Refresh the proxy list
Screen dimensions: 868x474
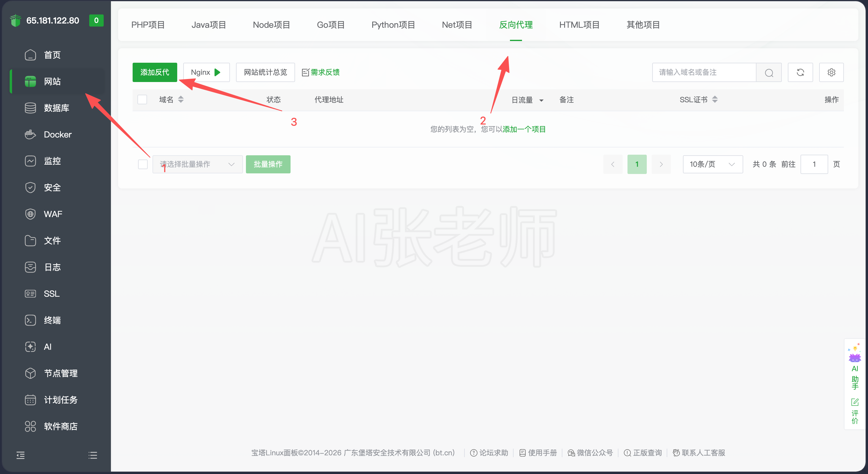tap(800, 72)
